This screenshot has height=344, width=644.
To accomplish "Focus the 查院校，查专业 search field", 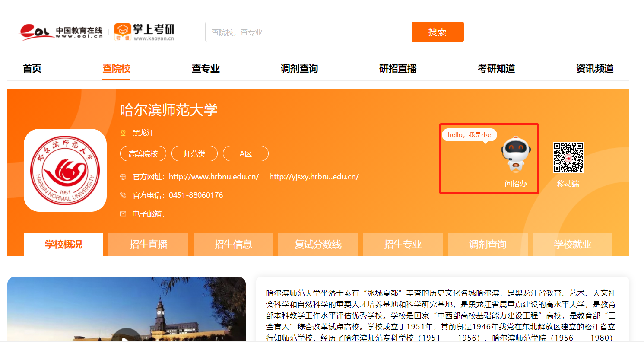I will click(x=309, y=32).
